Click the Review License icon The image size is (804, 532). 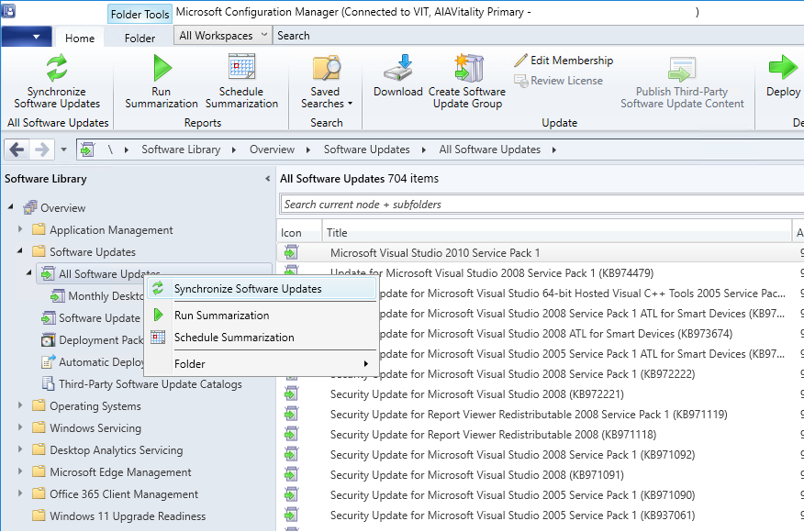pyautogui.click(x=521, y=81)
